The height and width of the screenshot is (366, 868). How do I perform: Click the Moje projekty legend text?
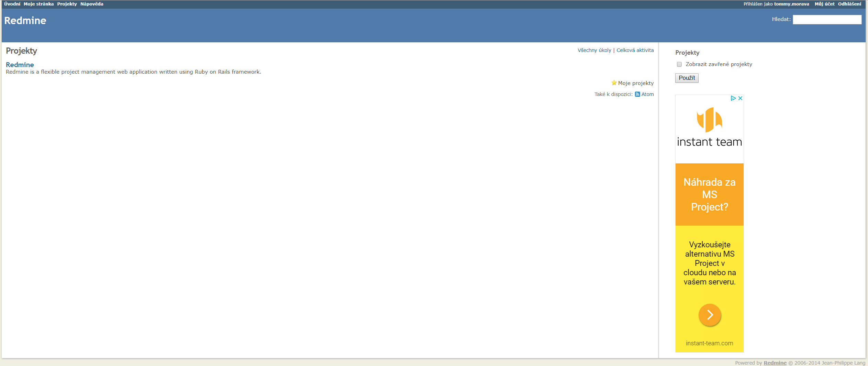tap(636, 83)
